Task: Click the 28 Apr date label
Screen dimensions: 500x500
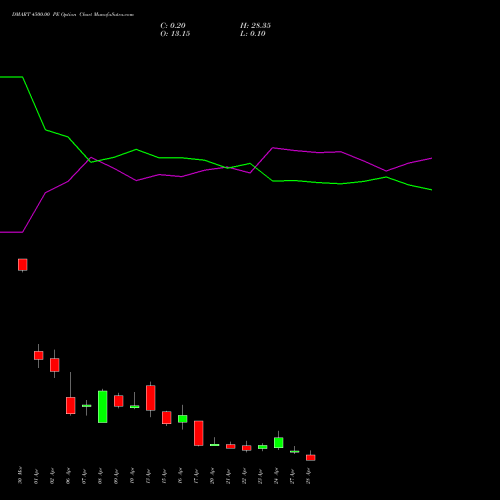Action: pyautogui.click(x=308, y=476)
